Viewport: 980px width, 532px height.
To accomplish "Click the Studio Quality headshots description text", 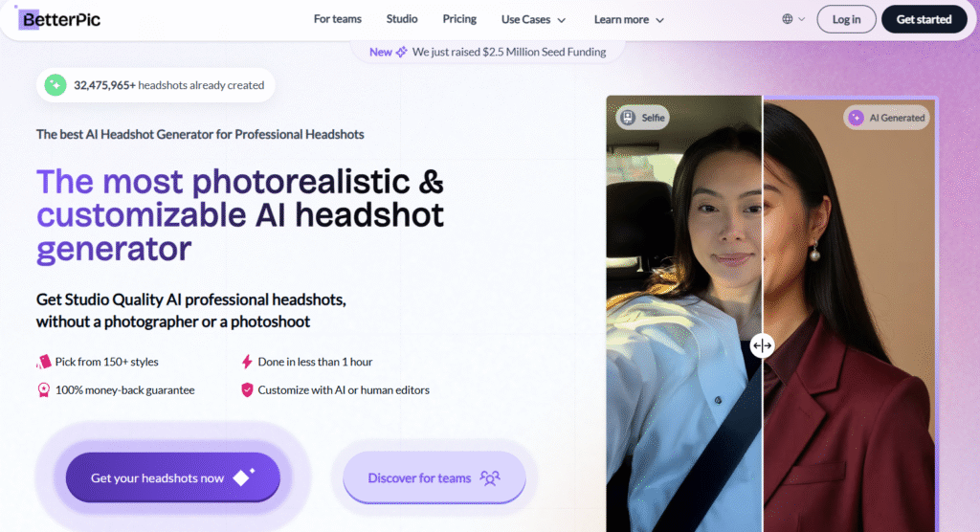I will click(x=190, y=311).
